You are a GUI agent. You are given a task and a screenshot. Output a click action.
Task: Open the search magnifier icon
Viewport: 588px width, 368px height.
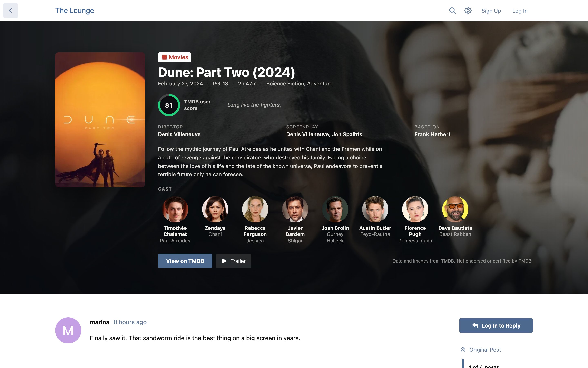tap(452, 10)
